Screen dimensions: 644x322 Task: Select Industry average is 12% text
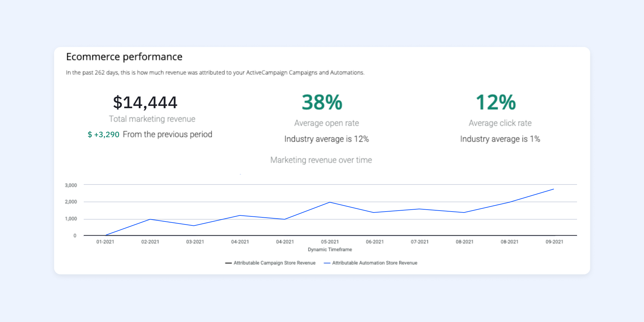point(327,139)
